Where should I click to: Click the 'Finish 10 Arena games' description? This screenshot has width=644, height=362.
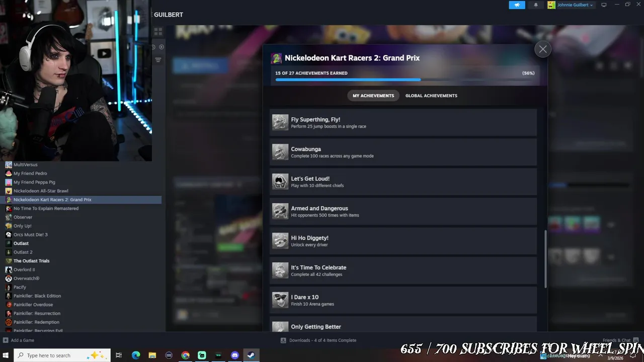coord(312,304)
